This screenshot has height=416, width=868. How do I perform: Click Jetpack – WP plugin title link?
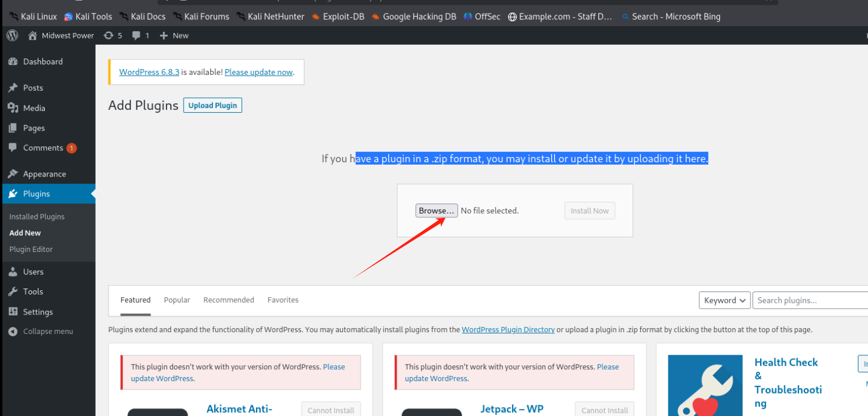tap(512, 409)
